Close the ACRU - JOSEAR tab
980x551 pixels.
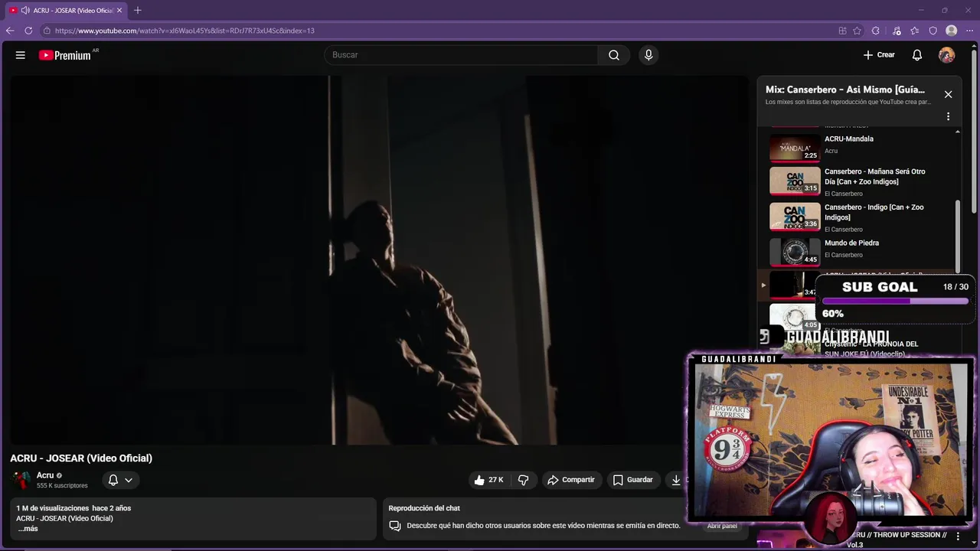(119, 10)
